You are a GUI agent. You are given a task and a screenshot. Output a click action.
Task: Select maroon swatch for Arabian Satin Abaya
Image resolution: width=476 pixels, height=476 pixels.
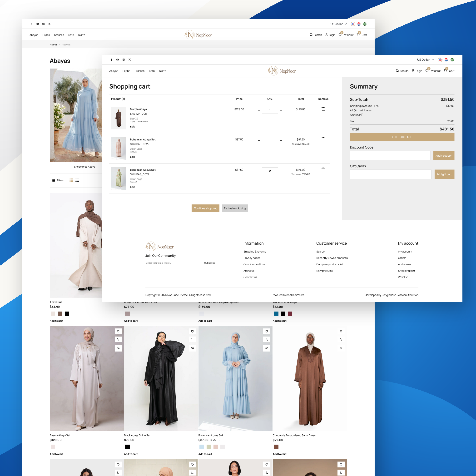coord(290,314)
